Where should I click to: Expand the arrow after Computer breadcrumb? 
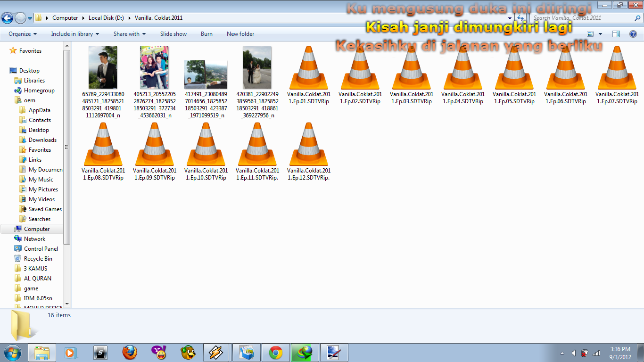click(x=83, y=18)
